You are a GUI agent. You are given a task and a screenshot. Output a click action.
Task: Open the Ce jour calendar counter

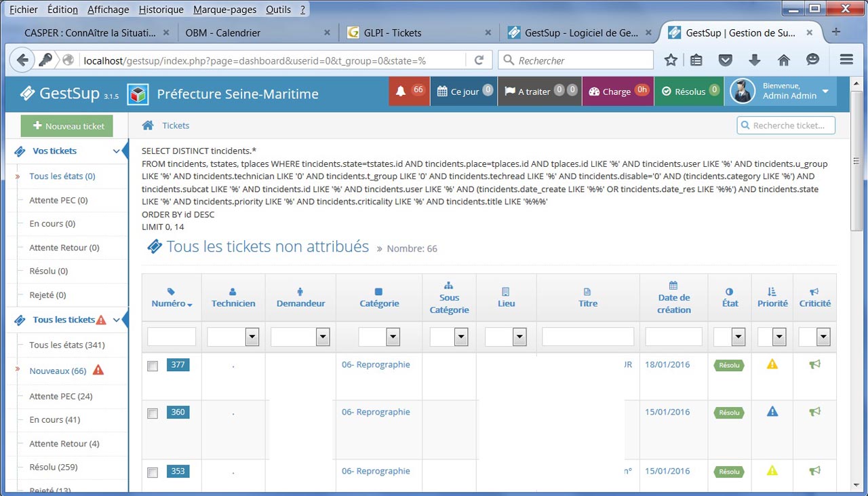click(465, 91)
